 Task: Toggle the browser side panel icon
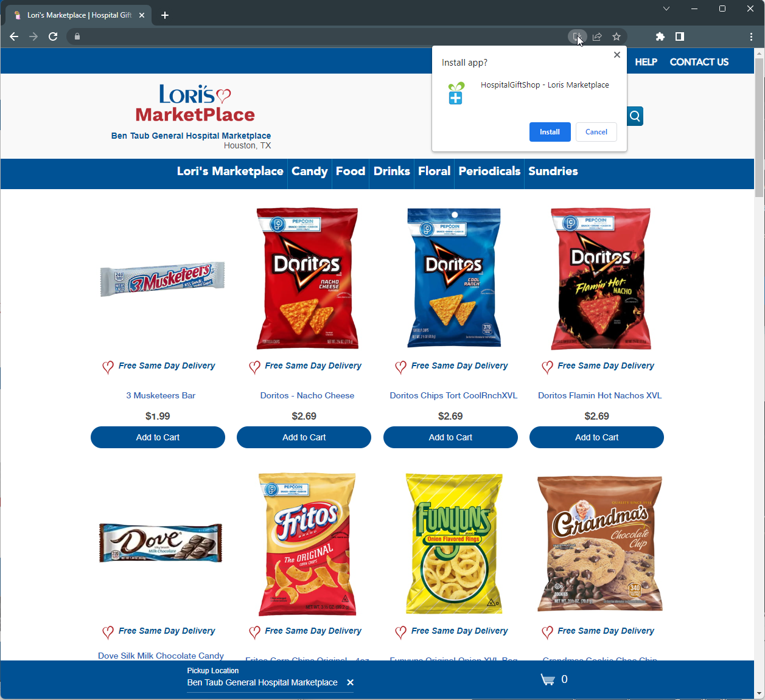click(x=680, y=36)
